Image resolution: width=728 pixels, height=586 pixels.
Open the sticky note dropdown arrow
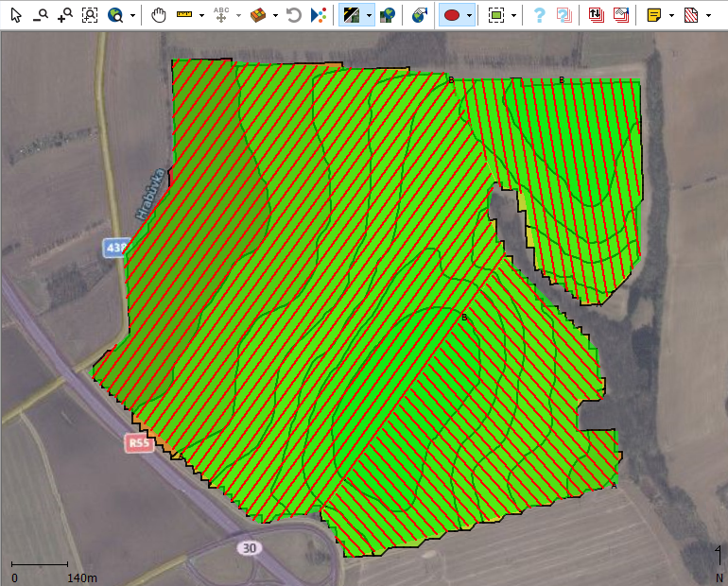[x=671, y=16]
